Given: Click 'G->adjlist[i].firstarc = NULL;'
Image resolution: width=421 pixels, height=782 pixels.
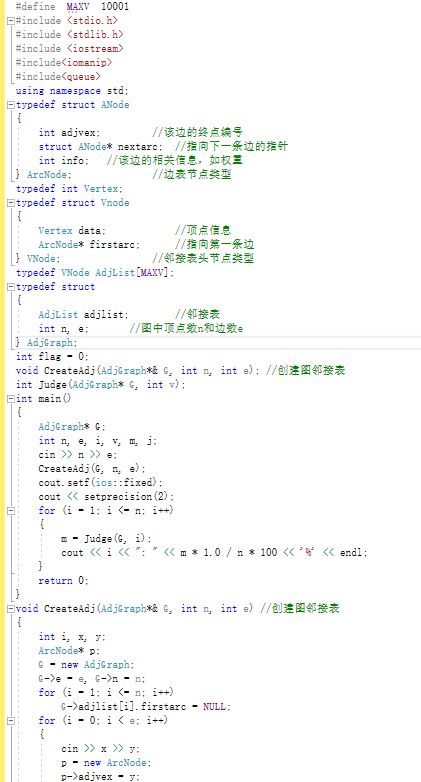Looking at the screenshot, I should pos(146,707).
